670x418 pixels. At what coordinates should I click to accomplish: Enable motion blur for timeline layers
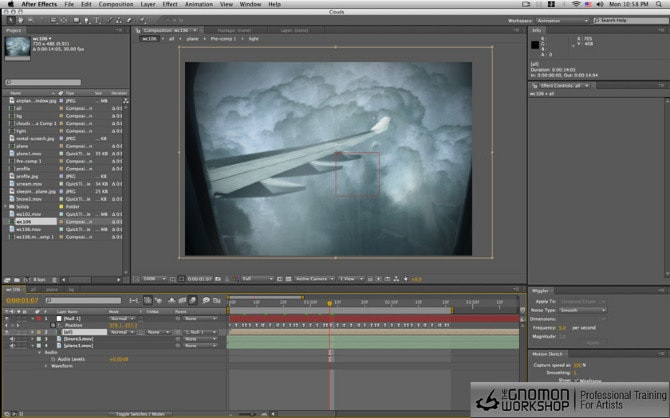click(x=193, y=300)
